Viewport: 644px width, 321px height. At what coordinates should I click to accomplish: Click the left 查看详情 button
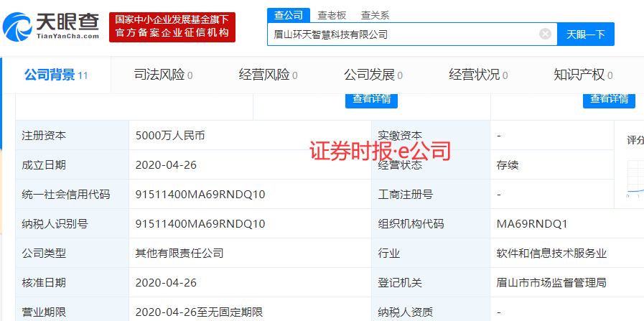(x=370, y=99)
